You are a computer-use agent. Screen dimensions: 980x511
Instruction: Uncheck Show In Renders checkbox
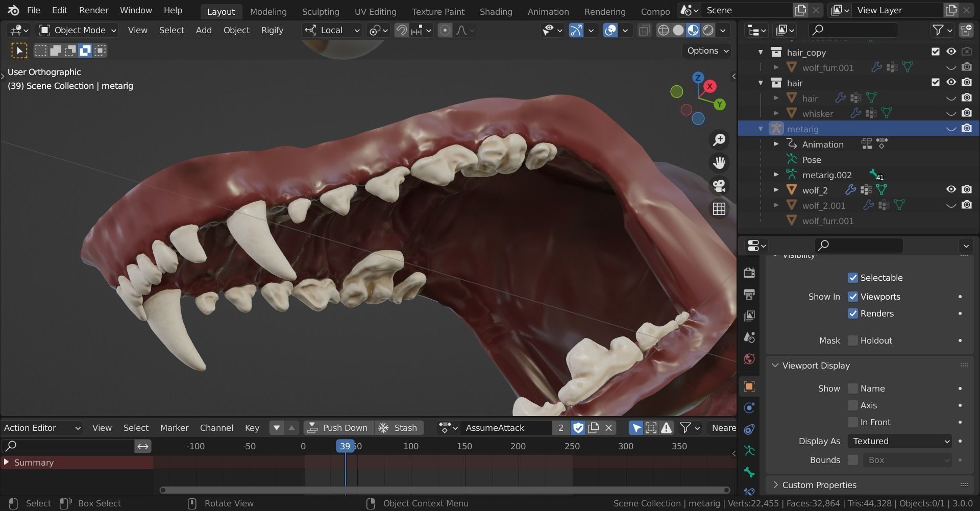[853, 313]
